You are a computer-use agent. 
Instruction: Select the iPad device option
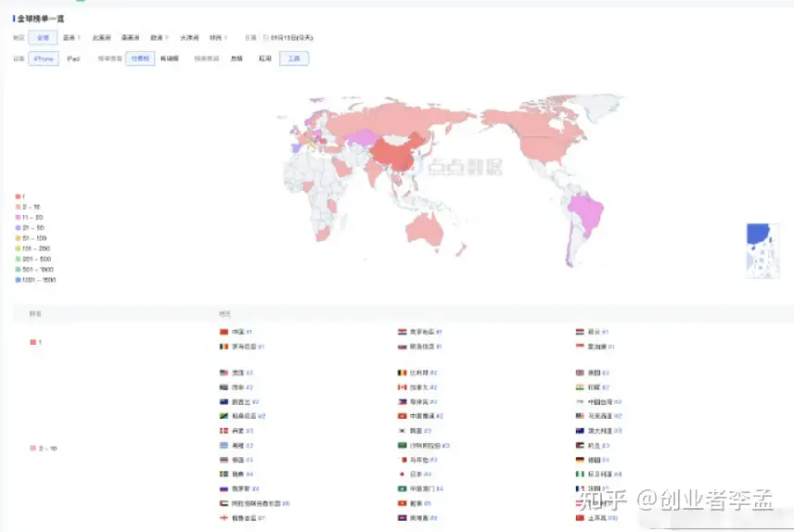click(73, 58)
